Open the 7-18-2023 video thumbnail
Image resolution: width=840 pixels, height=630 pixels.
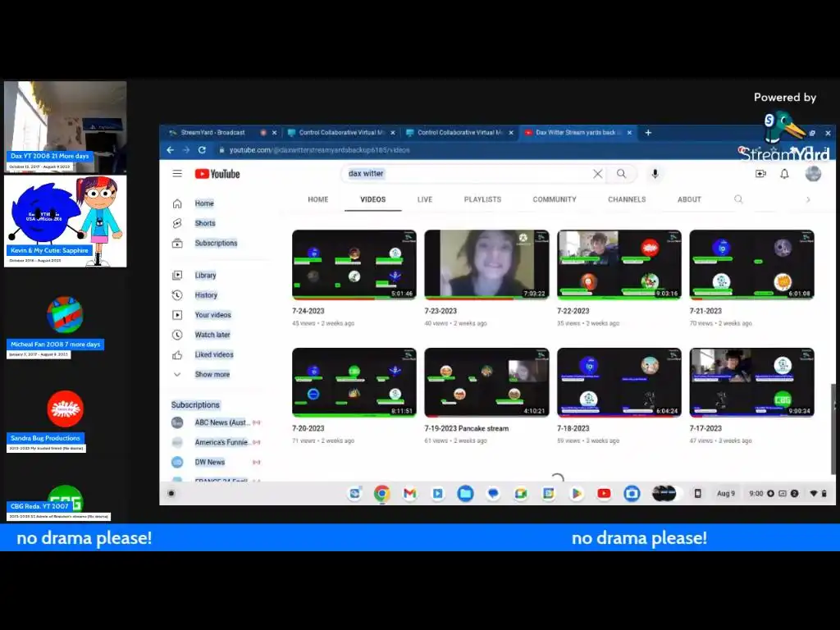tap(619, 382)
